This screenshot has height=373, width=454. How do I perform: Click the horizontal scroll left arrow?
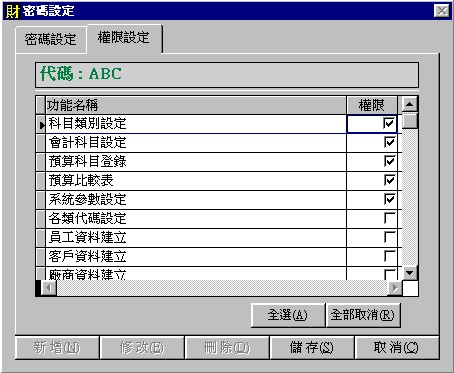click(x=49, y=288)
